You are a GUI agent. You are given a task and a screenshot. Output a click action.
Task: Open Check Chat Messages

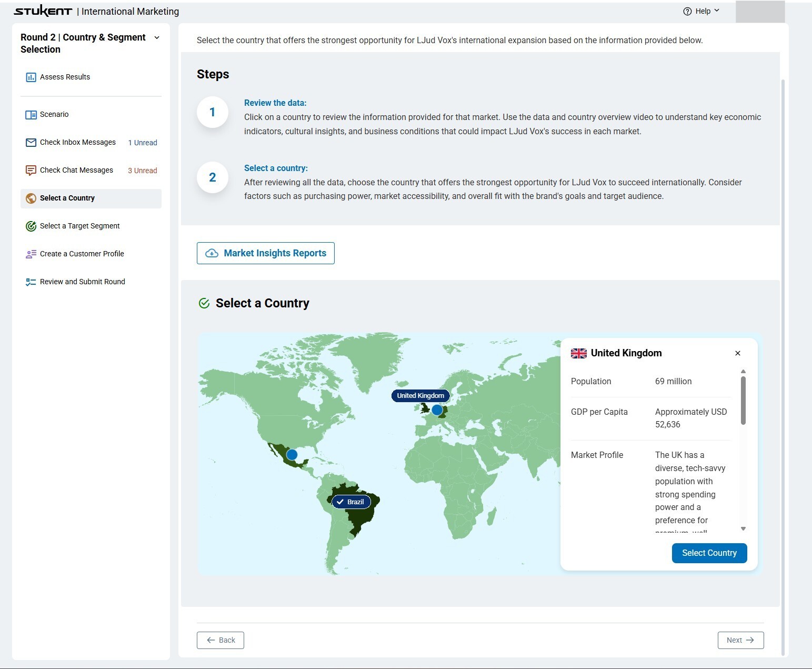91,171
